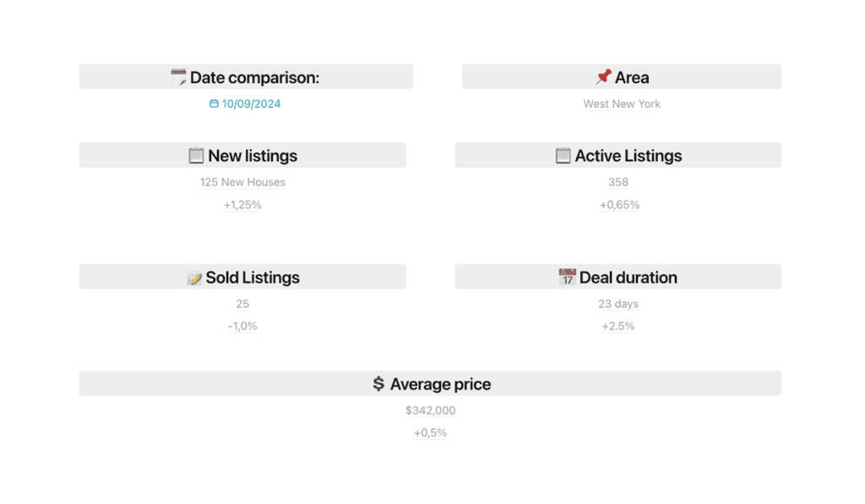865x504 pixels.
Task: Click the clipboard icon beside Active Listings
Action: tap(563, 155)
